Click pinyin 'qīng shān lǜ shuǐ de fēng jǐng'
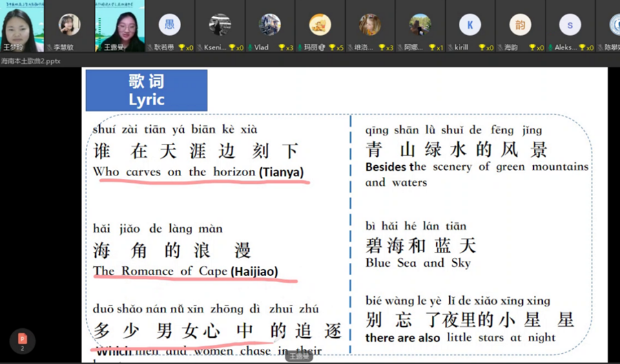The height and width of the screenshot is (364, 620). 453,130
